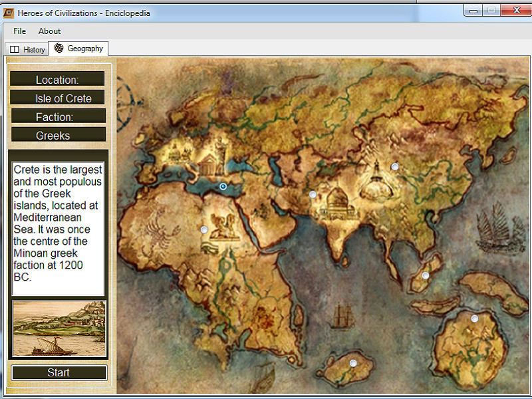Click the Start button
The width and height of the screenshot is (532, 399).
pos(59,372)
